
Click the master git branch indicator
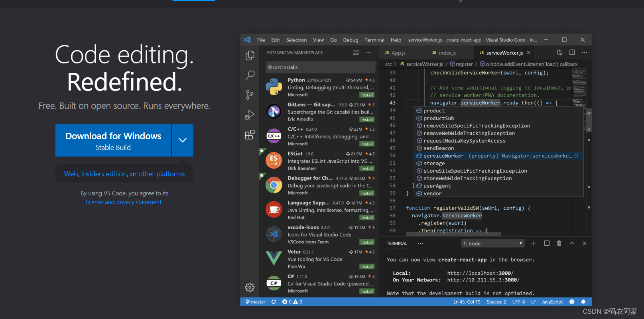256,302
